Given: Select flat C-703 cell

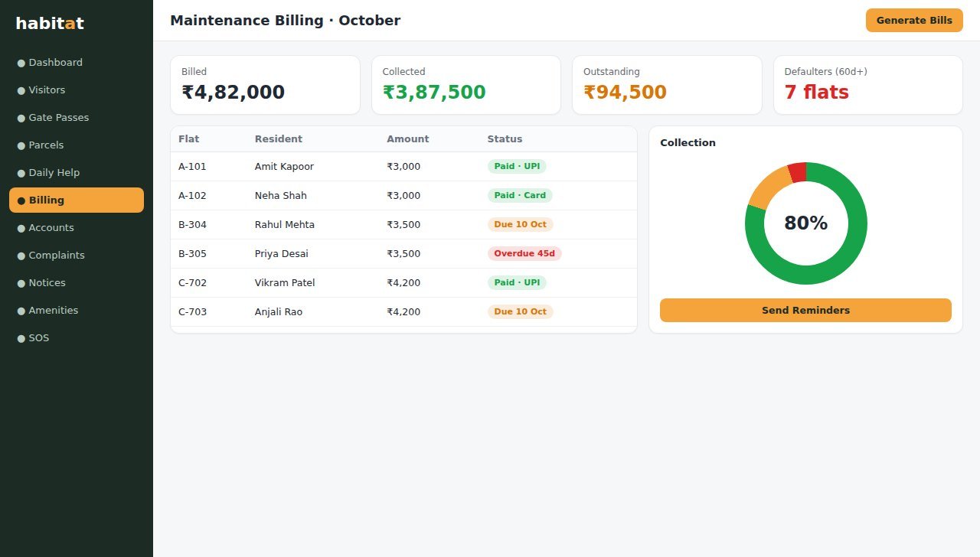Looking at the screenshot, I should (192, 312).
